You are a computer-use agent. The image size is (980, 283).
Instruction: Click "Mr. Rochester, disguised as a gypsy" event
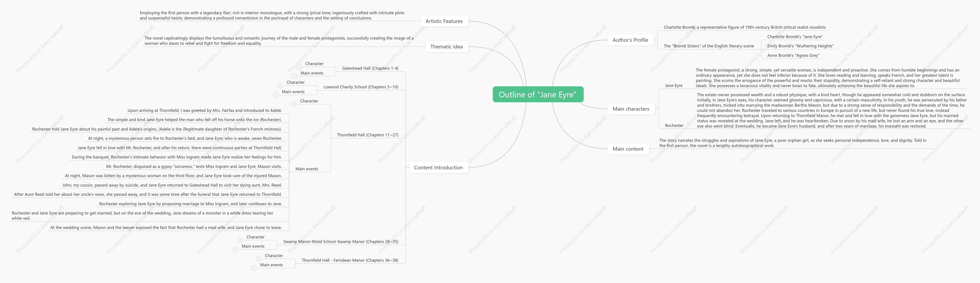[194, 166]
